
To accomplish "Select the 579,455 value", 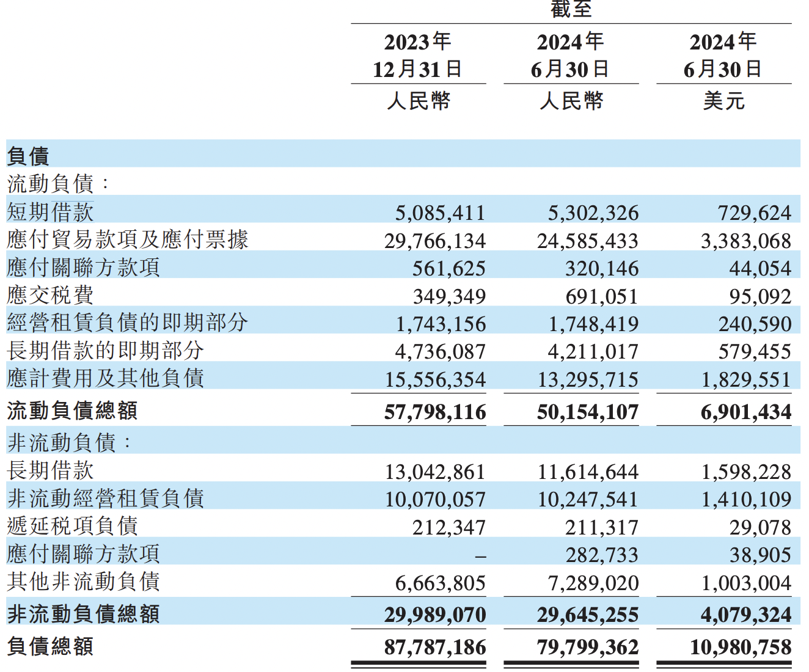I will click(754, 352).
